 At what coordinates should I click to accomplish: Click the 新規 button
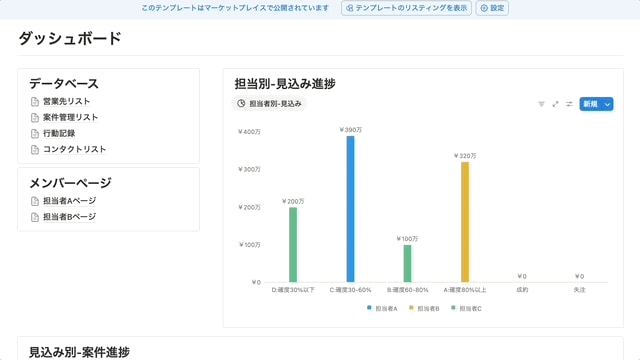pos(591,104)
